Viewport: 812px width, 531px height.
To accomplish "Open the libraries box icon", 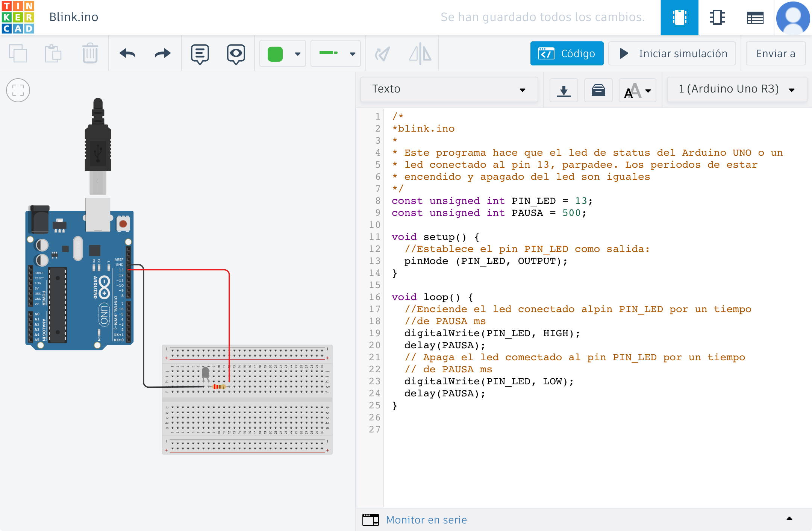I will [x=598, y=90].
